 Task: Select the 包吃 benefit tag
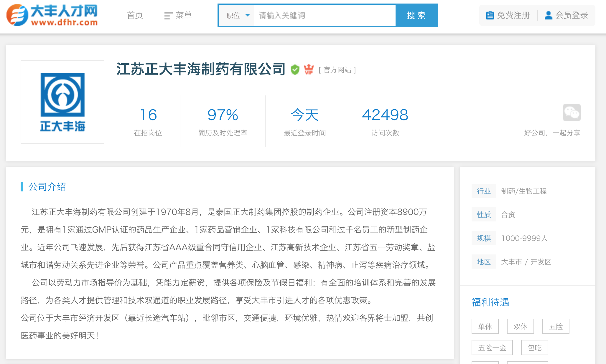(x=535, y=348)
